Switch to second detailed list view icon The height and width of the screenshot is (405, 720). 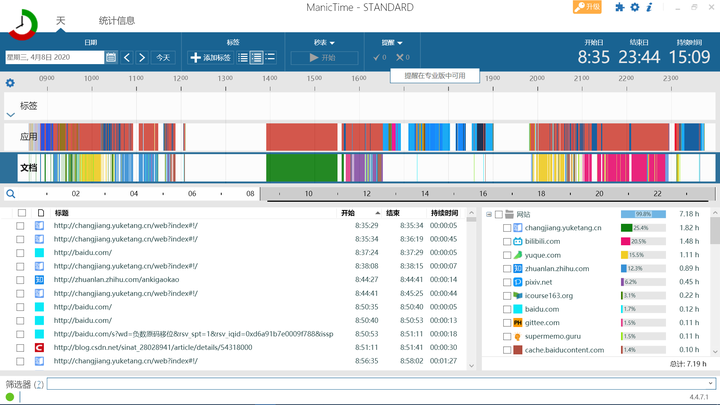pyautogui.click(x=257, y=57)
